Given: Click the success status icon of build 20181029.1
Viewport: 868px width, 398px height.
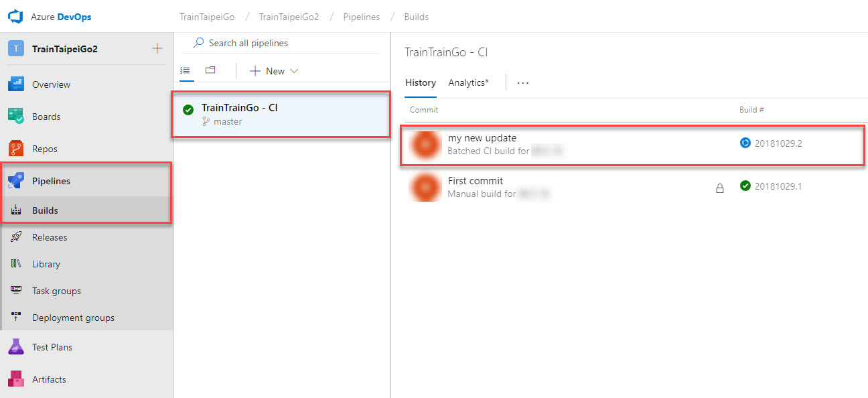Looking at the screenshot, I should click(x=745, y=186).
